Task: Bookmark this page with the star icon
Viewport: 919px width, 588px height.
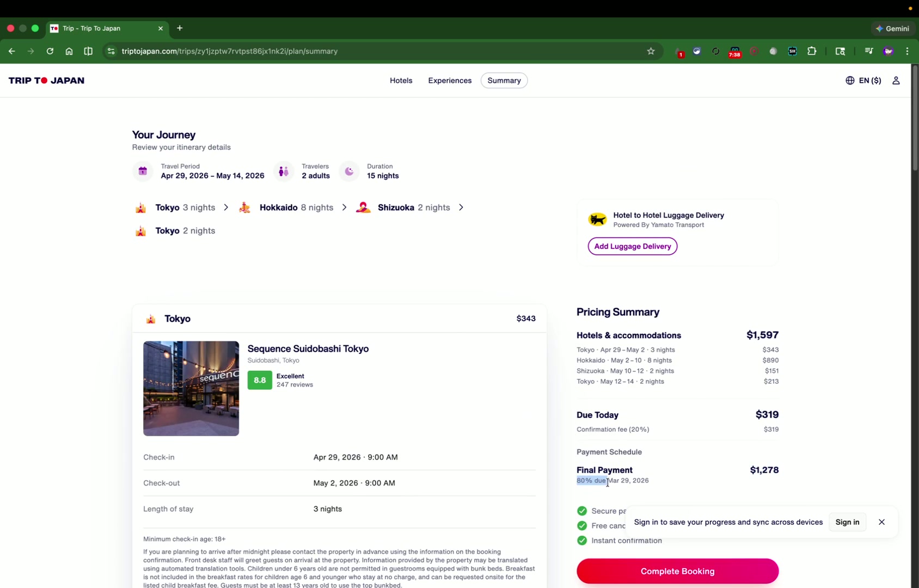Action: coord(651,51)
